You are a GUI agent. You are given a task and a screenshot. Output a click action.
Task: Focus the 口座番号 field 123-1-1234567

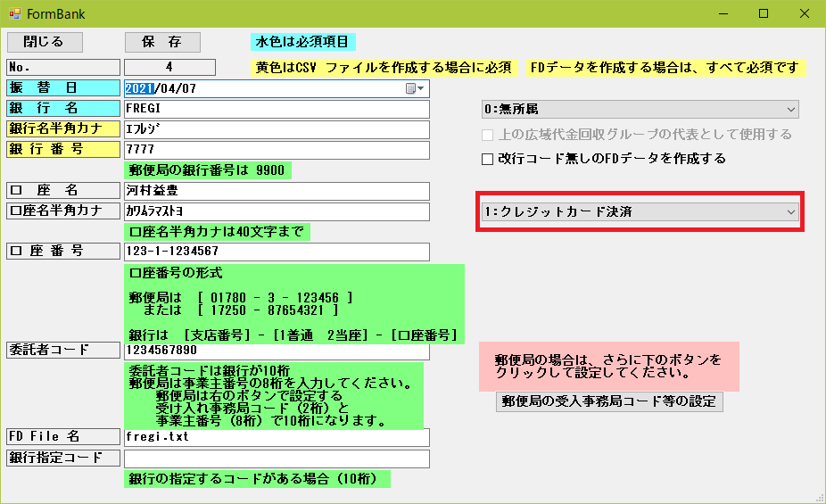click(x=277, y=252)
